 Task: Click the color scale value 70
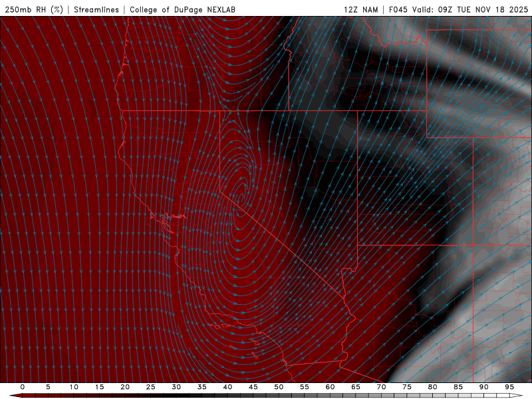coord(381,387)
